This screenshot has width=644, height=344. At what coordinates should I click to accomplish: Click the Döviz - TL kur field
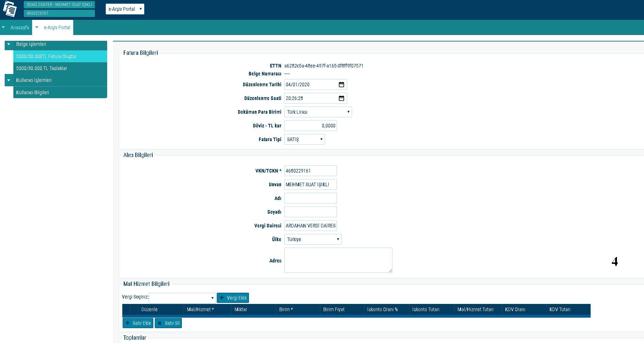coord(310,126)
